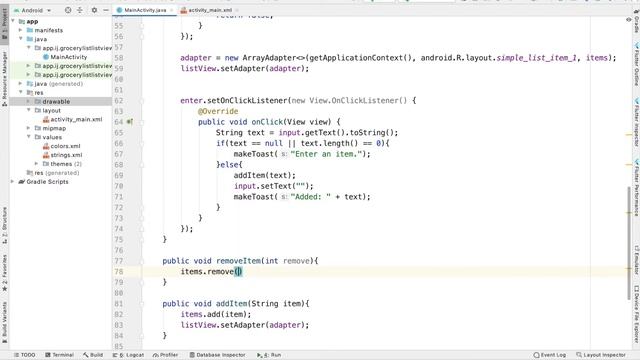Click the override gutter icon on line 64
640x360 pixels.
click(x=130, y=122)
